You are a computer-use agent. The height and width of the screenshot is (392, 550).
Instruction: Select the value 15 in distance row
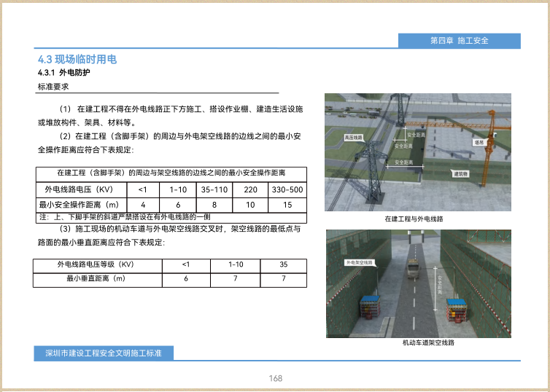point(287,205)
